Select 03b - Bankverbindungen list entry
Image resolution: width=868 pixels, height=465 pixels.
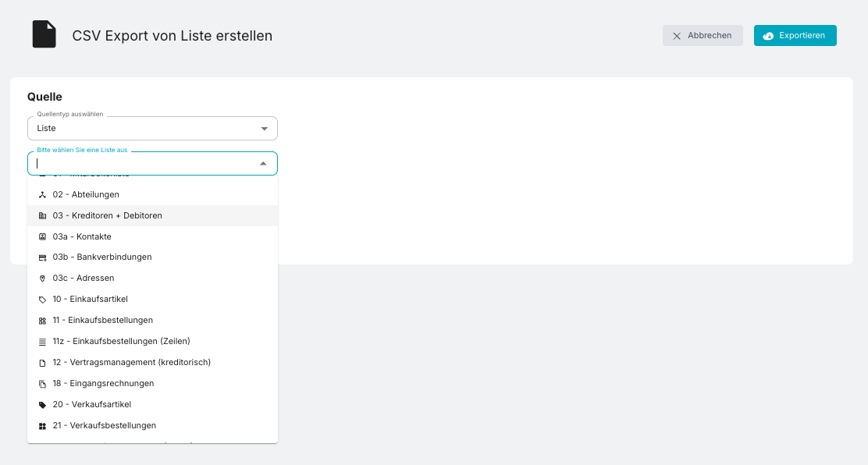pyautogui.click(x=102, y=257)
